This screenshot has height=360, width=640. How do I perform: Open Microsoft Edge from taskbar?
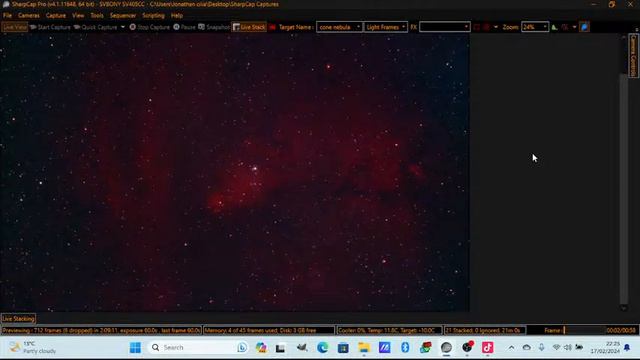pos(322,347)
